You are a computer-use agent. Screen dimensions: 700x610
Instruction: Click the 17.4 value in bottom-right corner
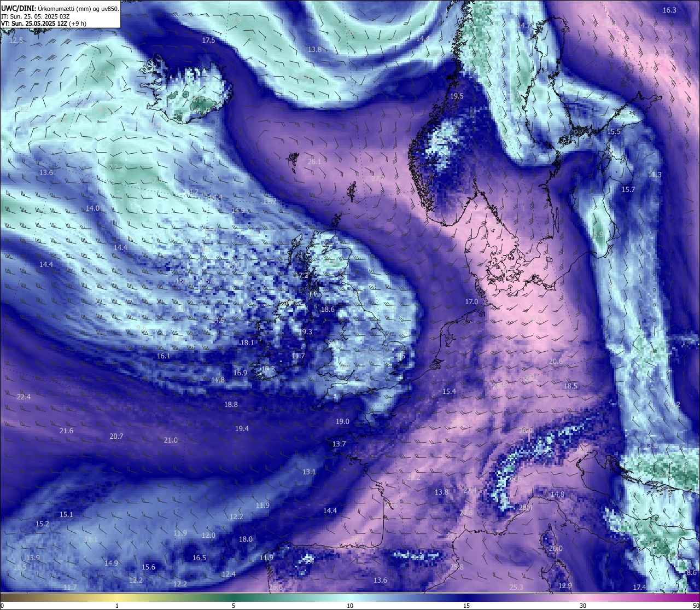639,588
